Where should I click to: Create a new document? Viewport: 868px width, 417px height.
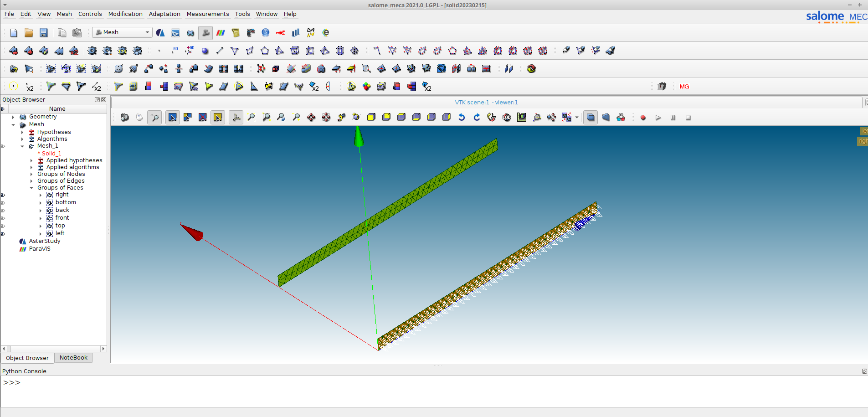(14, 33)
